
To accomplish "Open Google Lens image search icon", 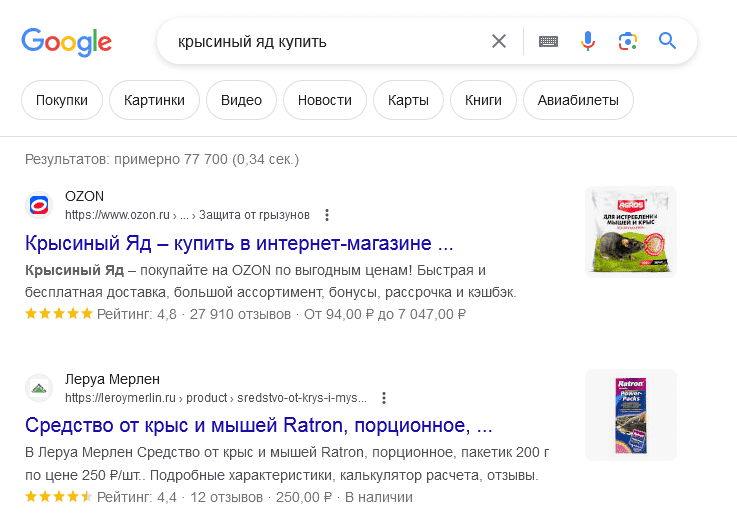I will [x=627, y=41].
